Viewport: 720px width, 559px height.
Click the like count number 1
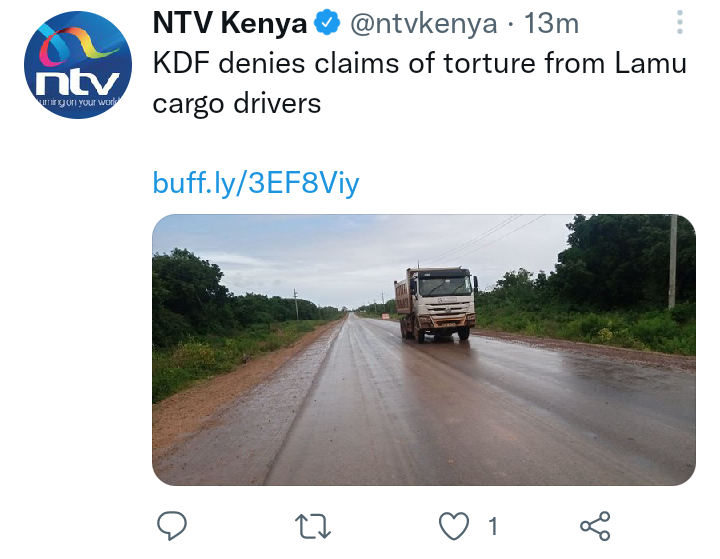tap(493, 526)
